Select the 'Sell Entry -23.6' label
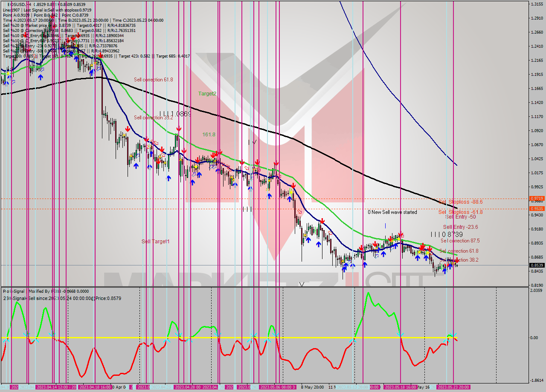 point(460,227)
